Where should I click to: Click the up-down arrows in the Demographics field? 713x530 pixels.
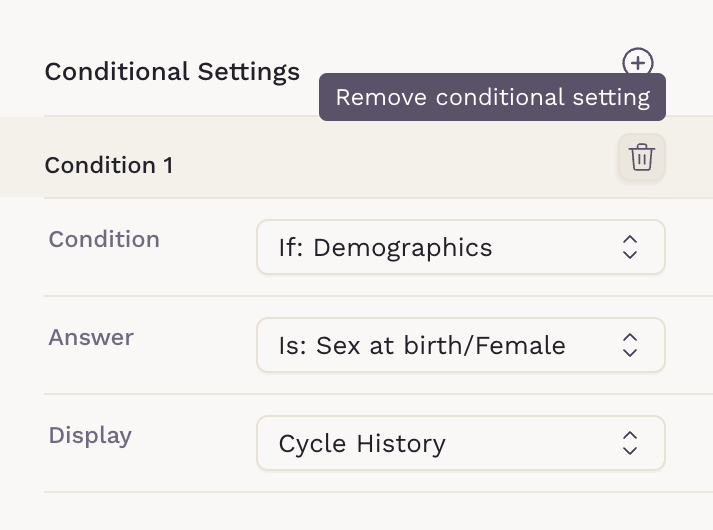(629, 247)
